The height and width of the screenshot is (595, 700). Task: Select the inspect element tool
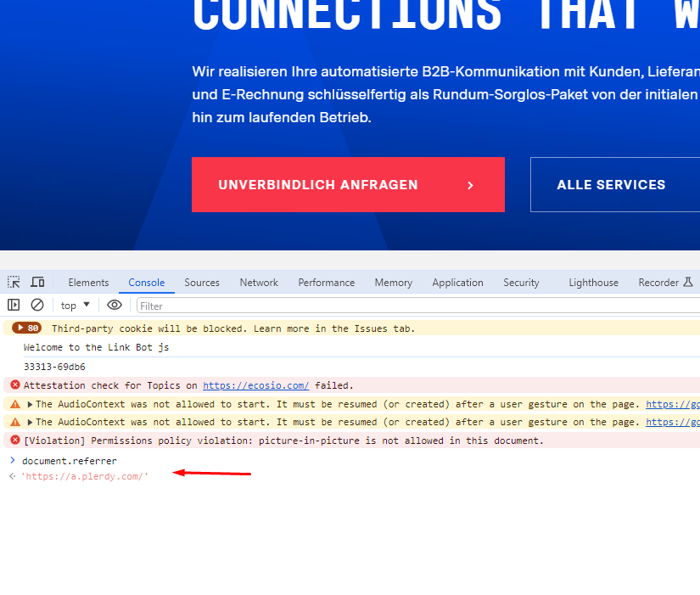pos(12,281)
